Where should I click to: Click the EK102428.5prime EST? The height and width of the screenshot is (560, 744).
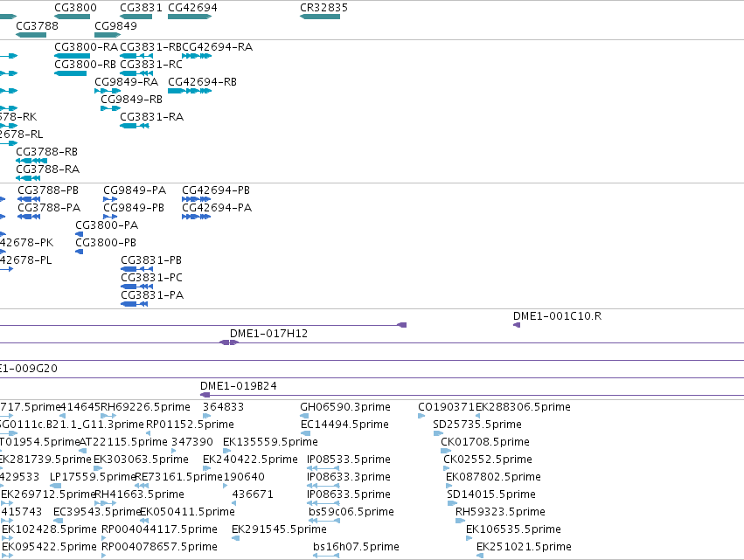click(8, 538)
